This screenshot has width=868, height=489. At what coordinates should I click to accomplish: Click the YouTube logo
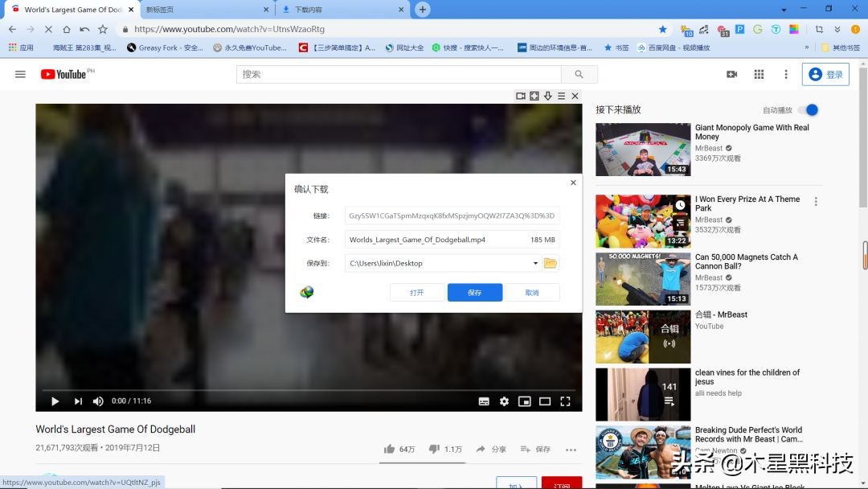(x=66, y=74)
